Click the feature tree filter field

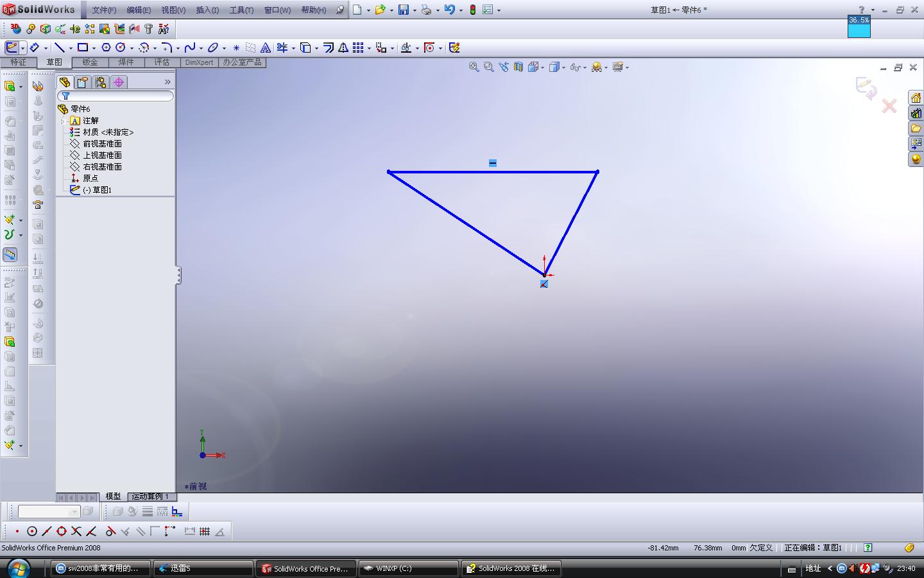coord(116,96)
